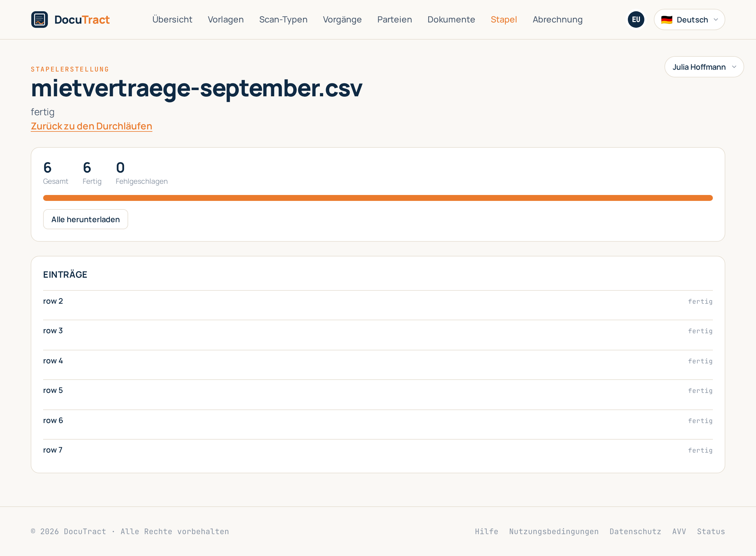Select the Stapel navigation item
The image size is (756, 556).
[x=504, y=19]
